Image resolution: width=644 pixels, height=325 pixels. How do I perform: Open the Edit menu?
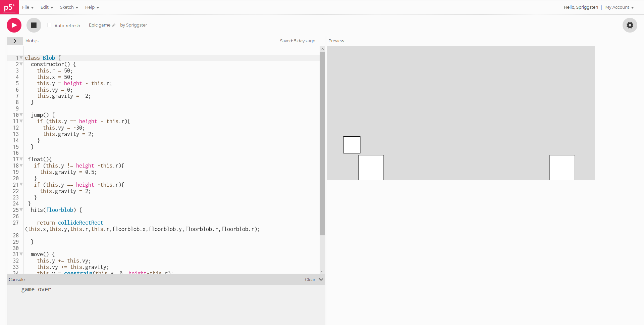click(x=47, y=7)
